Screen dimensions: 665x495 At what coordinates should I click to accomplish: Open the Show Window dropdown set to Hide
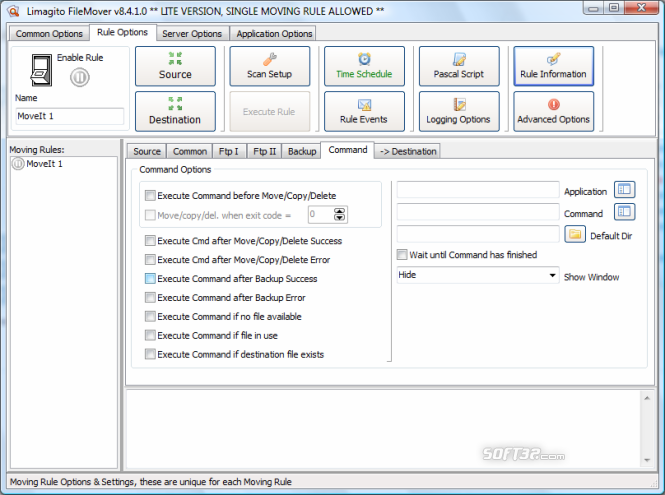[478, 275]
